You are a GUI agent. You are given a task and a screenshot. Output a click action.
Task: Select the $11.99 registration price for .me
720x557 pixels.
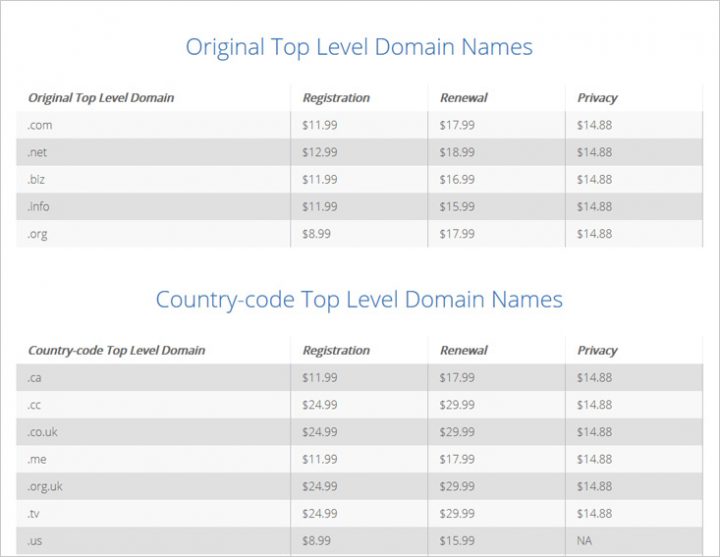pos(320,459)
